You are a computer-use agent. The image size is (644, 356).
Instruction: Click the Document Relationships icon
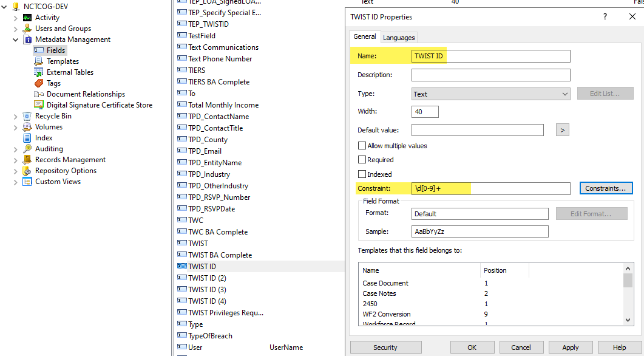click(39, 94)
